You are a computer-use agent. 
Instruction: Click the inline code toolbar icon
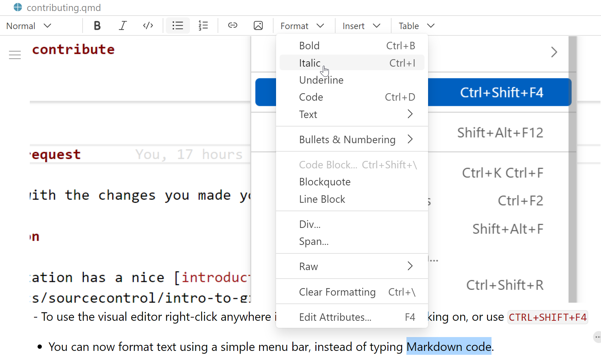tap(148, 26)
